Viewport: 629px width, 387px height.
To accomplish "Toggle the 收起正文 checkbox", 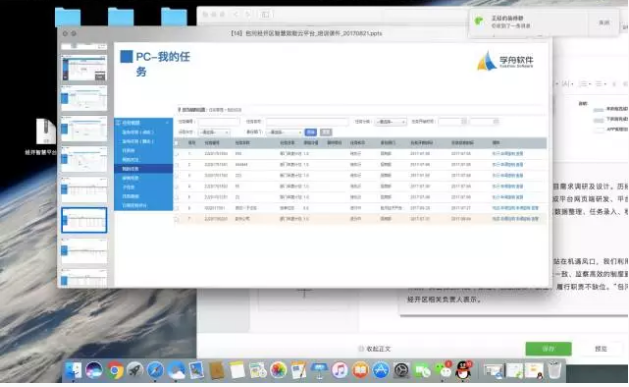I will (x=361, y=349).
